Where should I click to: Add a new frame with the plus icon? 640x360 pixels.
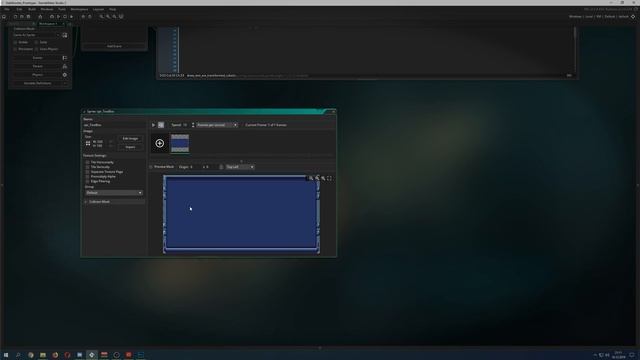160,143
